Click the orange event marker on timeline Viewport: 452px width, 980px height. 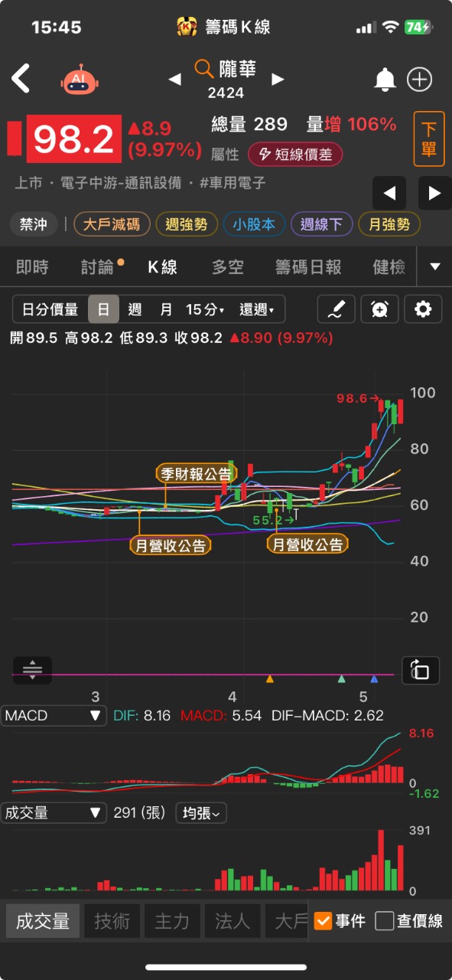click(269, 679)
